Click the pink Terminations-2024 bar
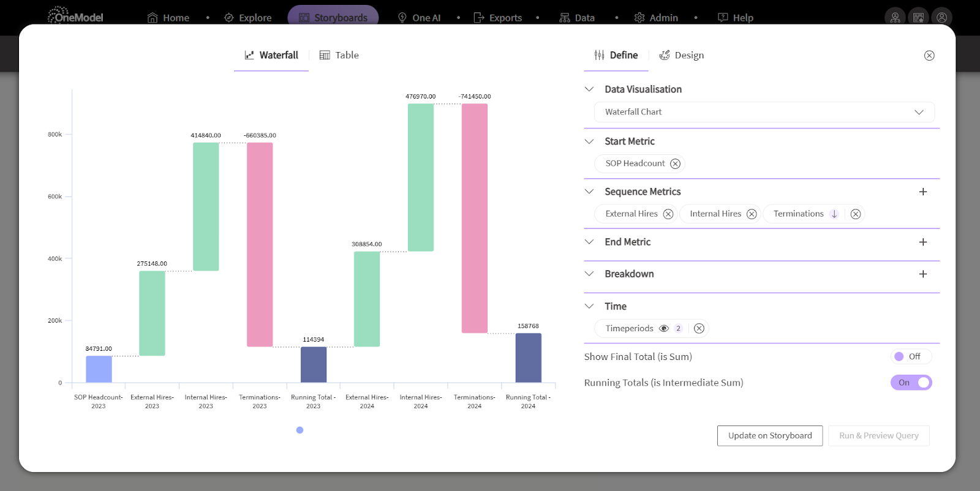 click(x=475, y=219)
